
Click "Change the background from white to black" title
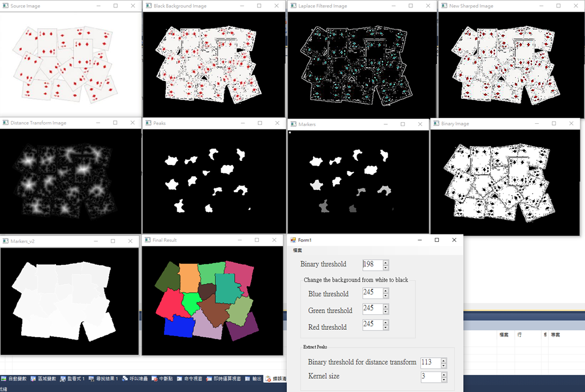[356, 280]
